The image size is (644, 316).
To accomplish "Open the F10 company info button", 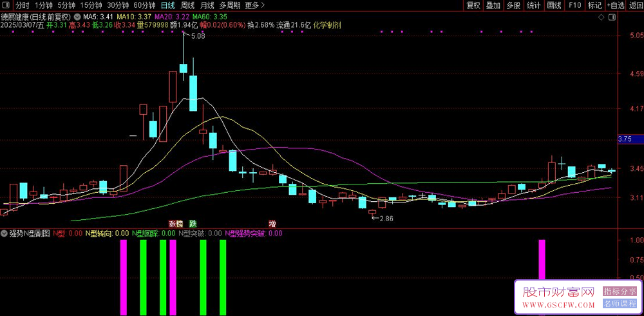I will pos(574,5).
